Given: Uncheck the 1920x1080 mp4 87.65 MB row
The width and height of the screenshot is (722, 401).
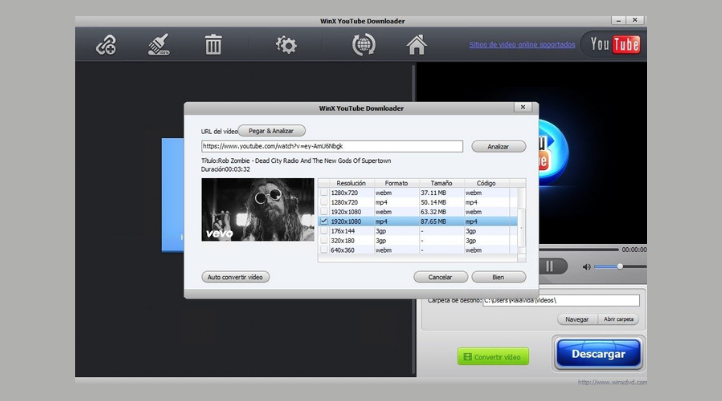Looking at the screenshot, I should (324, 221).
